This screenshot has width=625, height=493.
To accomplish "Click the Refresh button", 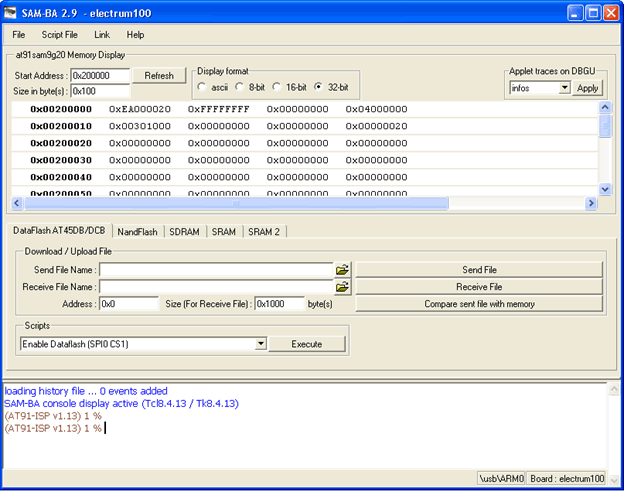I will (x=159, y=76).
